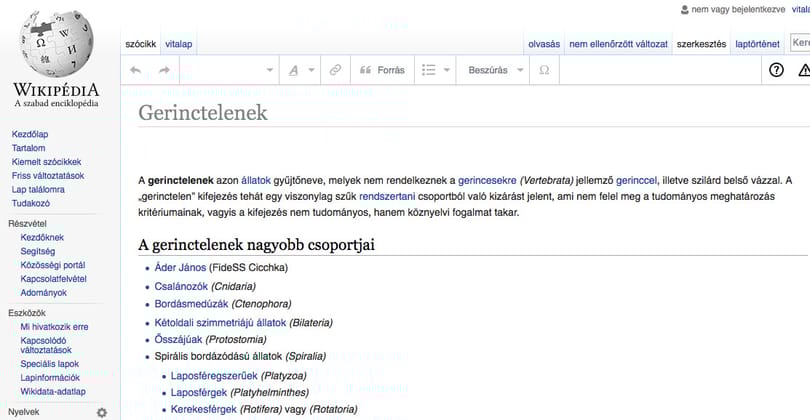Click Kapcsolatfelvétel sidebar link
This screenshot has width=810, height=420.
(54, 279)
